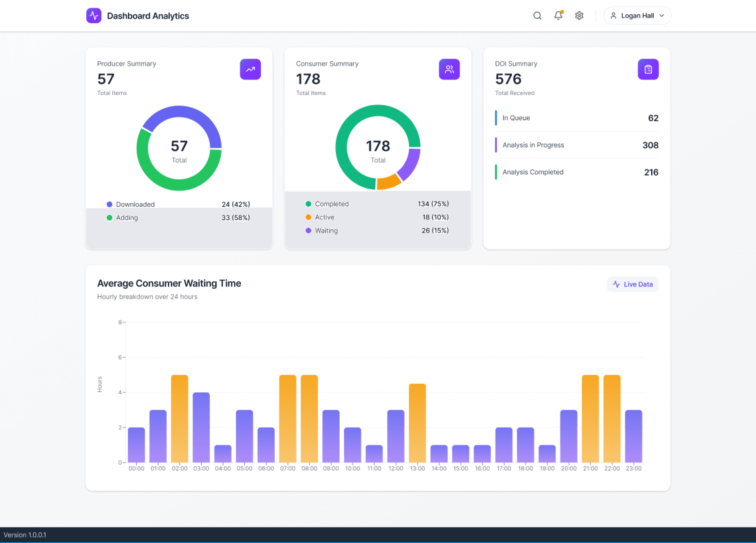Click the Dashboard Analytics pulse logo
This screenshot has width=756, height=543.
pos(94,16)
